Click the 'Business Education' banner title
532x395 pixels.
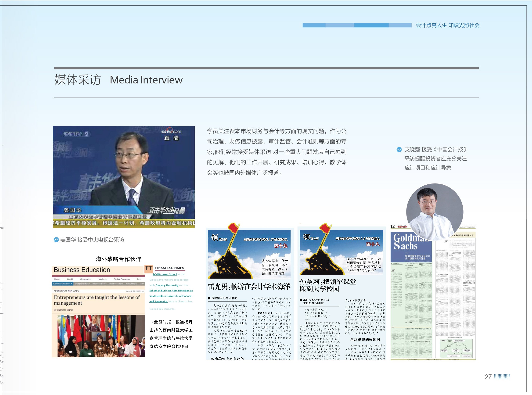[x=82, y=270]
